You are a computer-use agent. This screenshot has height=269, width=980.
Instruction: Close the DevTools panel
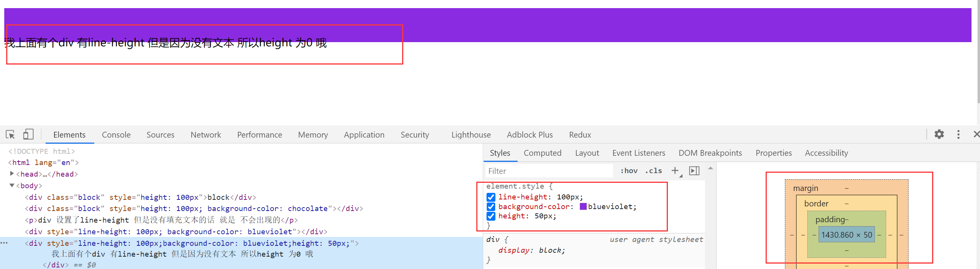pos(976,134)
